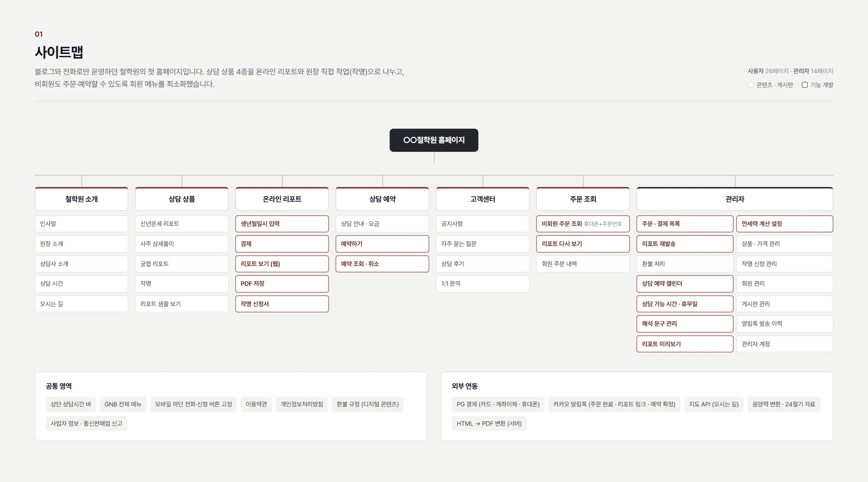Select the 생년월일시 입력 box
This screenshot has height=482, width=868.
coord(282,224)
